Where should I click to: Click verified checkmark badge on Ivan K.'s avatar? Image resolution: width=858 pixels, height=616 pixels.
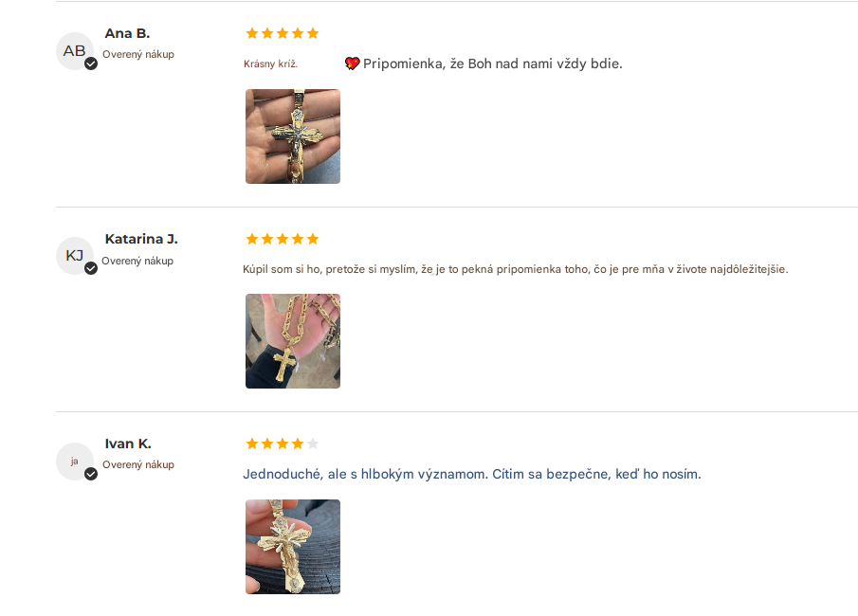(91, 473)
